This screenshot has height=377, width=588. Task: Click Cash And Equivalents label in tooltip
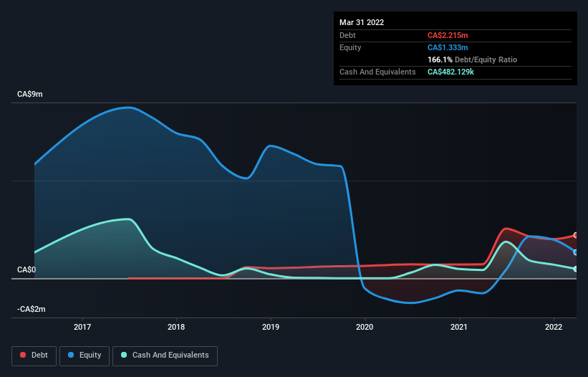click(377, 72)
